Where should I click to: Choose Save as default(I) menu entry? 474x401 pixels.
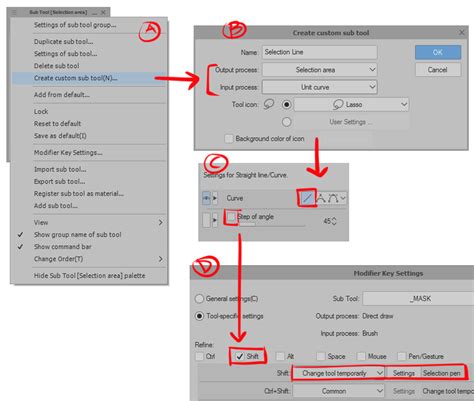(89, 136)
